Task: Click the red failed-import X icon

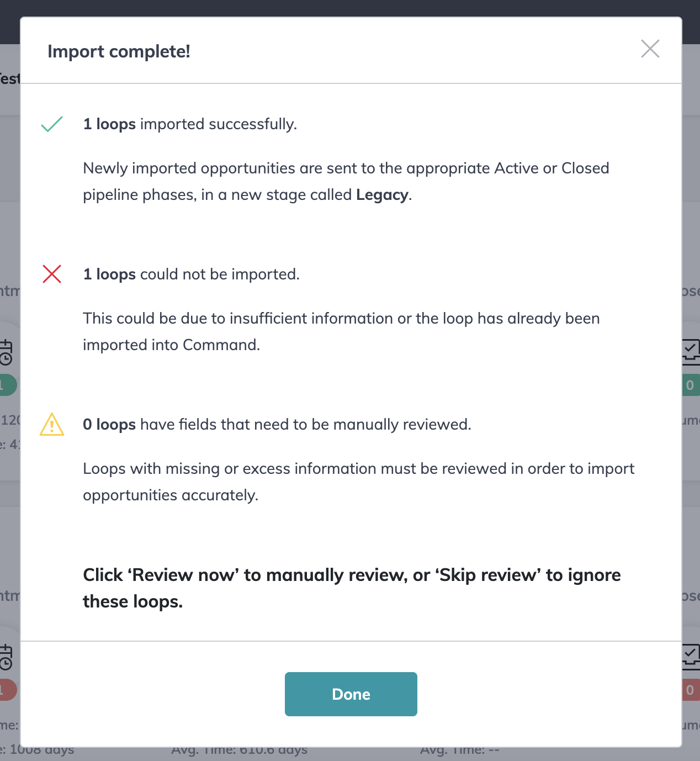Action: (52, 274)
